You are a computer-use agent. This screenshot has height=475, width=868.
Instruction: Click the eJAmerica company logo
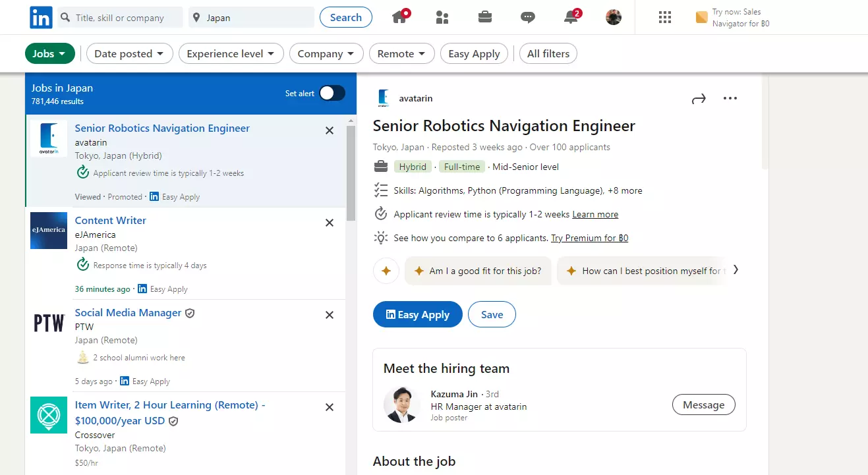point(49,231)
